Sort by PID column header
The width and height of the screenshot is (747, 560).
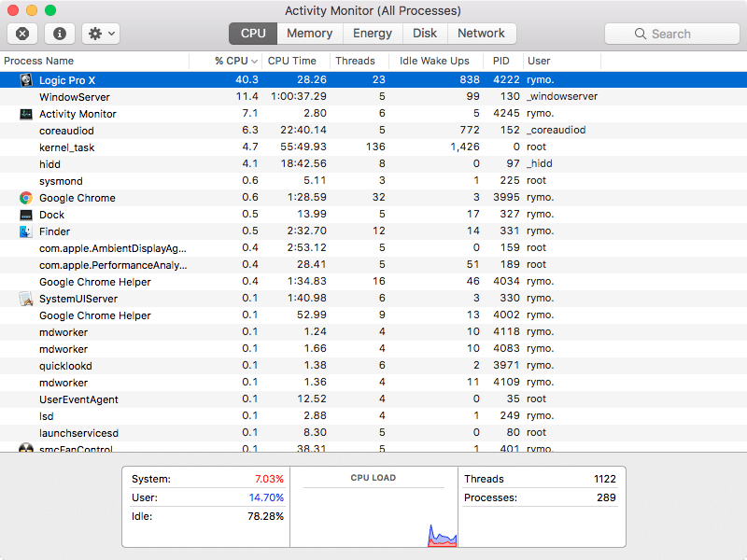[x=503, y=61]
